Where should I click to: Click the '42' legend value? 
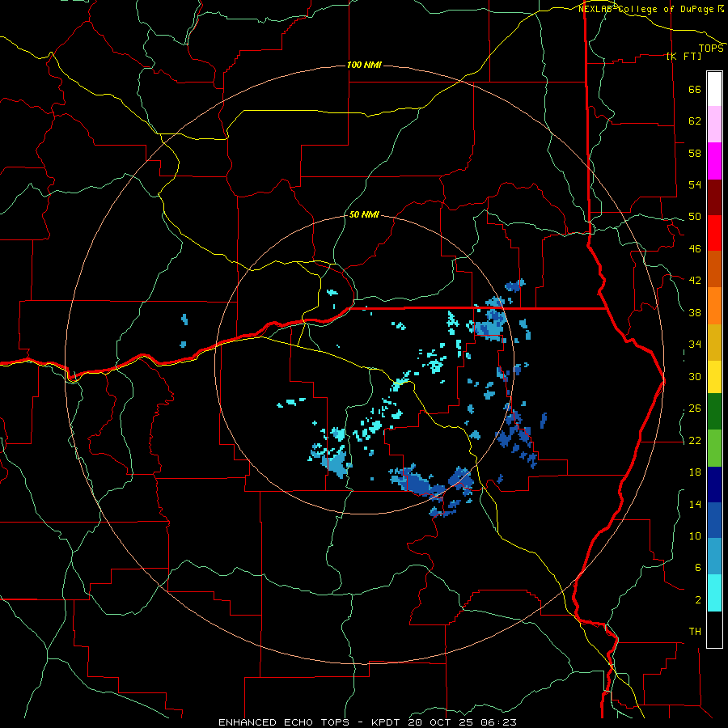(x=695, y=280)
